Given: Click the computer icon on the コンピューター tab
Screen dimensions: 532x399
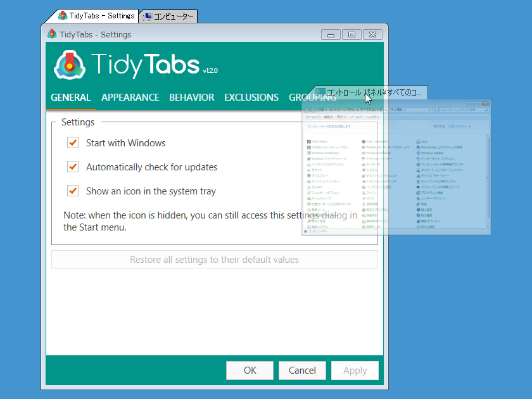Looking at the screenshot, I should pyautogui.click(x=147, y=16).
